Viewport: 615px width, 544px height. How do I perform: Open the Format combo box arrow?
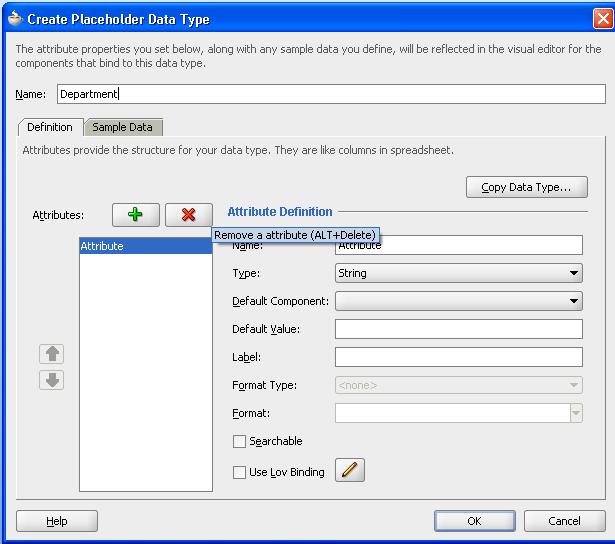pos(576,413)
